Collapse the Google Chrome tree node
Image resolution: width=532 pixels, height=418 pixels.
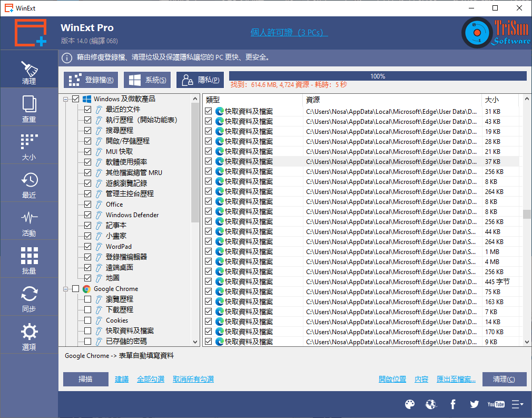click(65, 289)
